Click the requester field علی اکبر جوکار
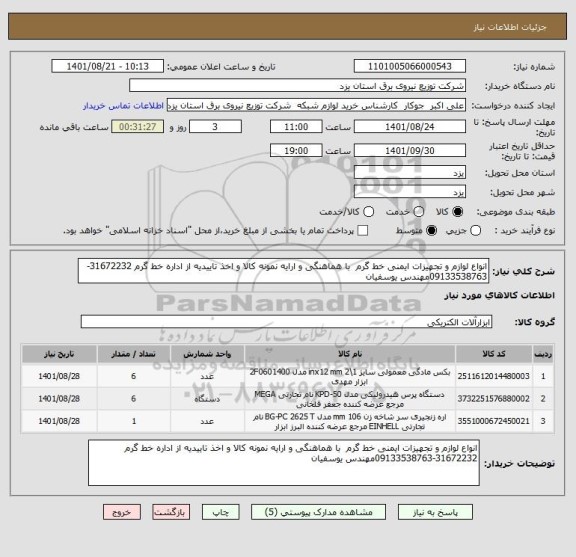Screen dimensions: 576x557 pos(316,106)
